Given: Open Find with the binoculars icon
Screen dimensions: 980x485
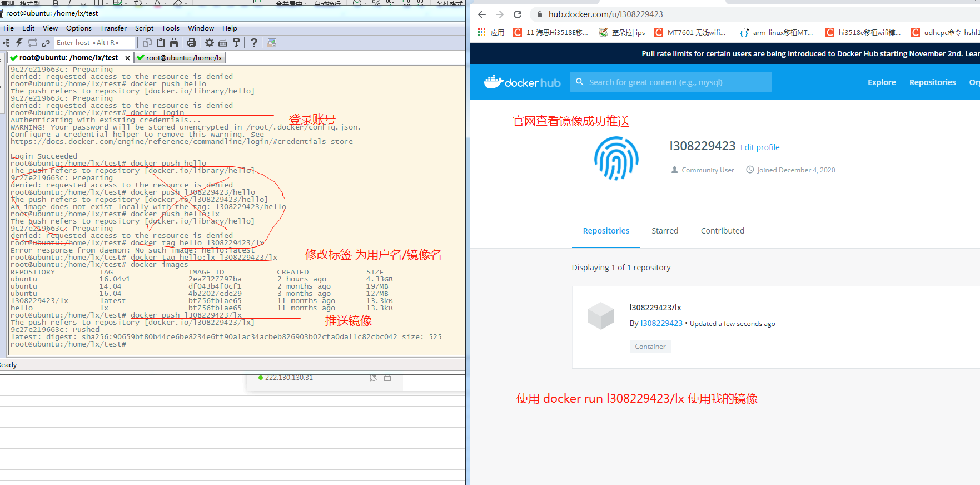Looking at the screenshot, I should click(174, 43).
